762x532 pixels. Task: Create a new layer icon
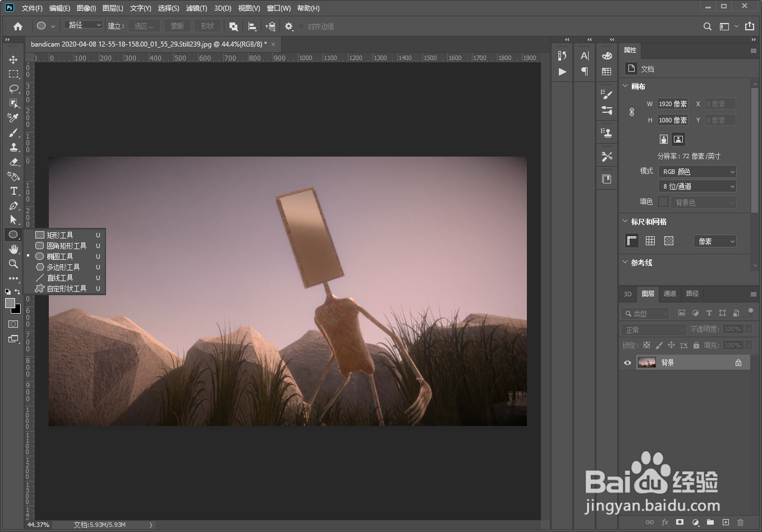[726, 522]
